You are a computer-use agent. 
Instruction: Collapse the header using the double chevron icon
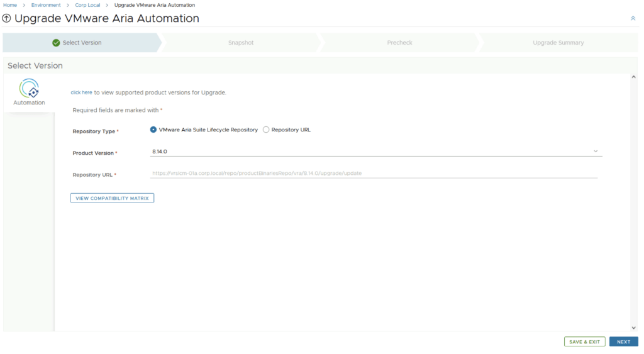(633, 18)
